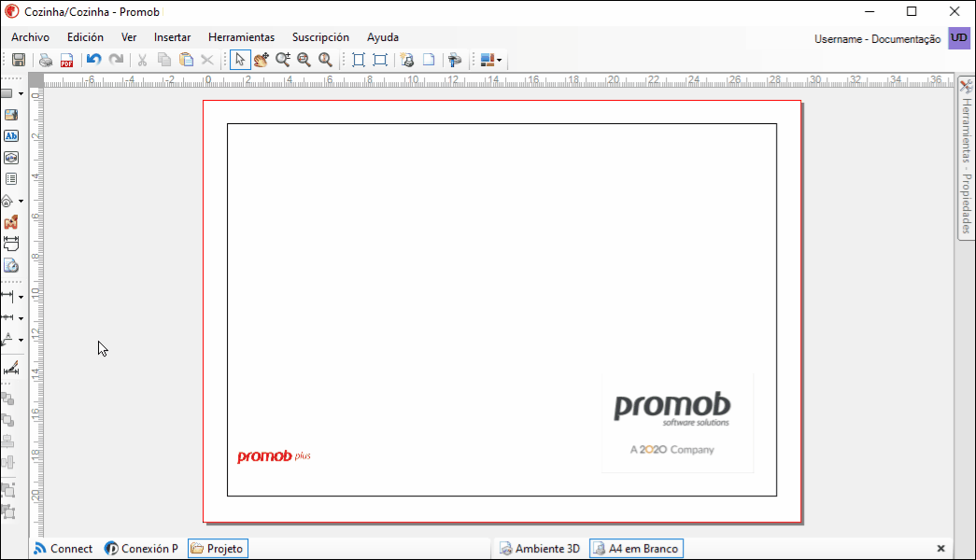Click the paint roller icon

[x=455, y=60]
